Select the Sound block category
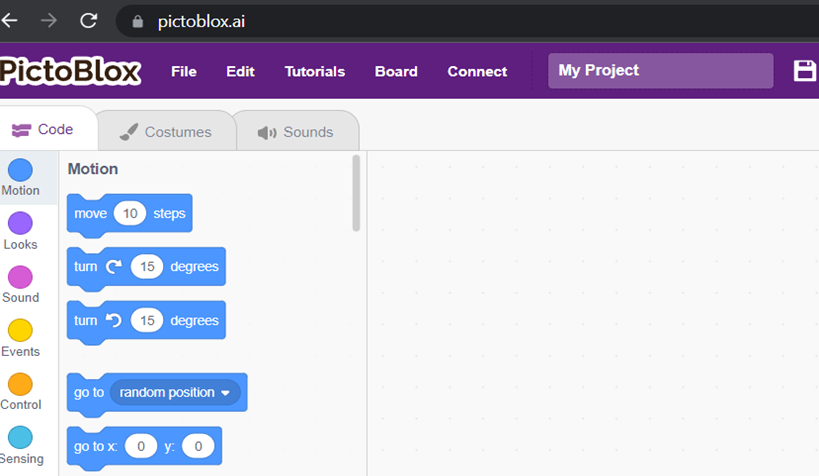 tap(21, 285)
